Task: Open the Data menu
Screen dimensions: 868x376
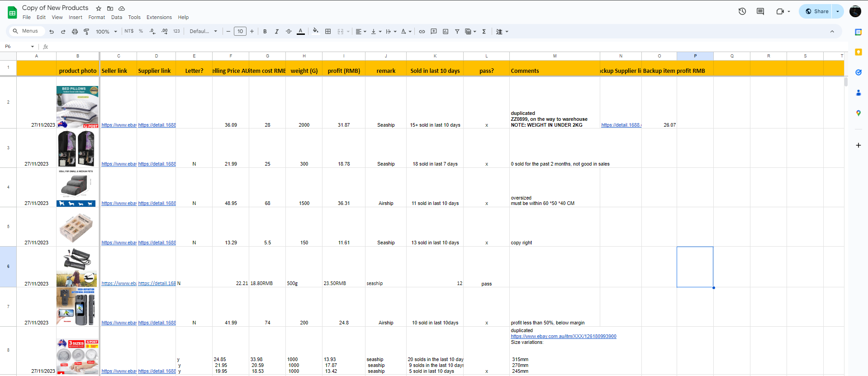Action: [x=117, y=17]
